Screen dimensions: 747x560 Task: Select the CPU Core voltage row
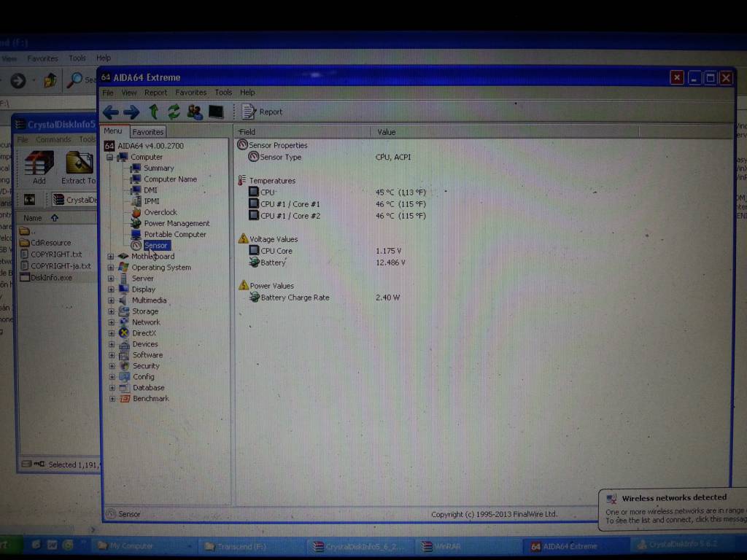325,251
